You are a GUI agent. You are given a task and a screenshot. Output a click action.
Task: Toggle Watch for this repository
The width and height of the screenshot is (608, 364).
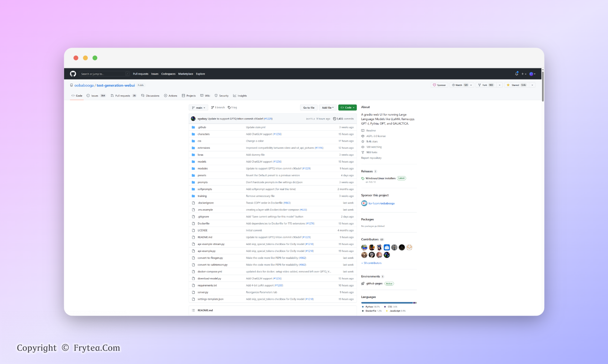pos(459,85)
